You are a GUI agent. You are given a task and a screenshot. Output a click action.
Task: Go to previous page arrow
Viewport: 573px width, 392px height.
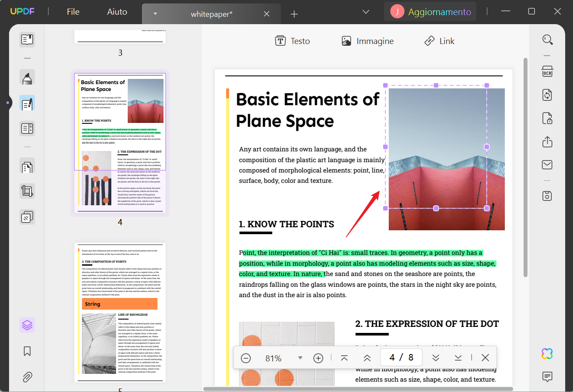(x=367, y=358)
